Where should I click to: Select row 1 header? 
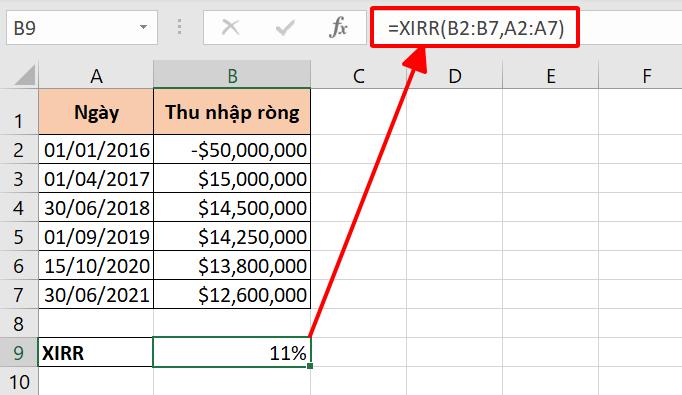[x=19, y=112]
